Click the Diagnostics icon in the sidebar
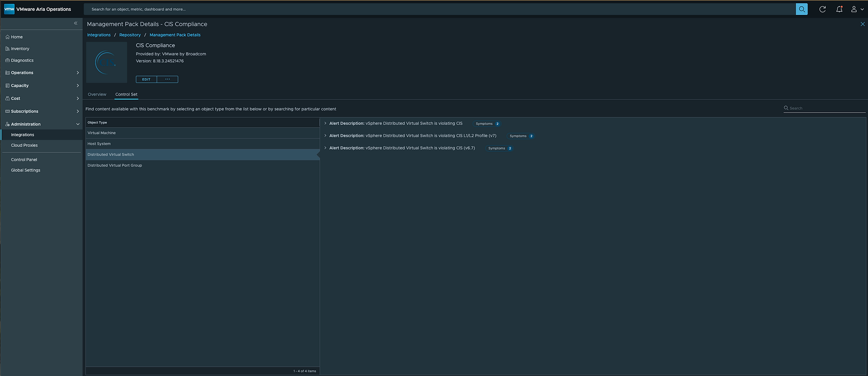The height and width of the screenshot is (376, 868). click(x=7, y=61)
